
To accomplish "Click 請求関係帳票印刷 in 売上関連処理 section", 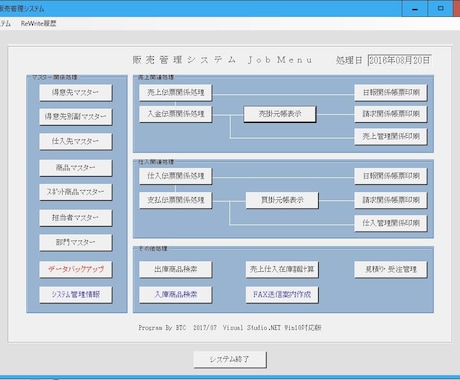I will [x=391, y=114].
